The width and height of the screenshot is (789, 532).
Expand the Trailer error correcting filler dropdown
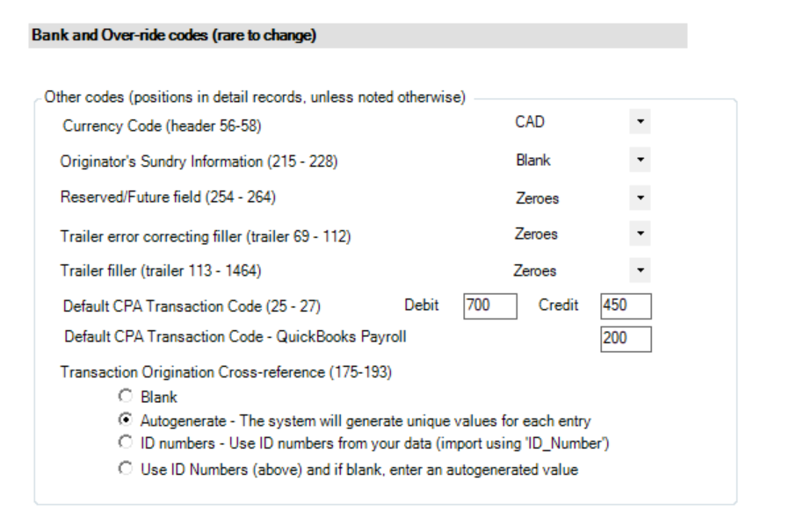point(640,235)
